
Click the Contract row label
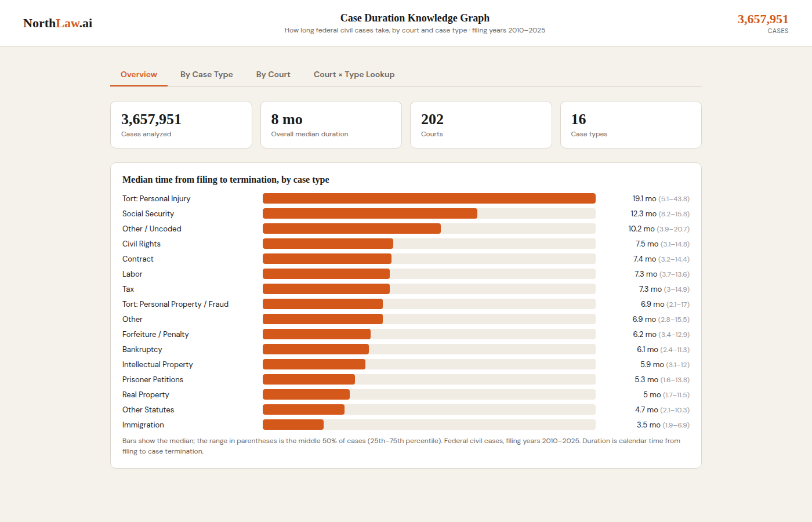coord(138,259)
